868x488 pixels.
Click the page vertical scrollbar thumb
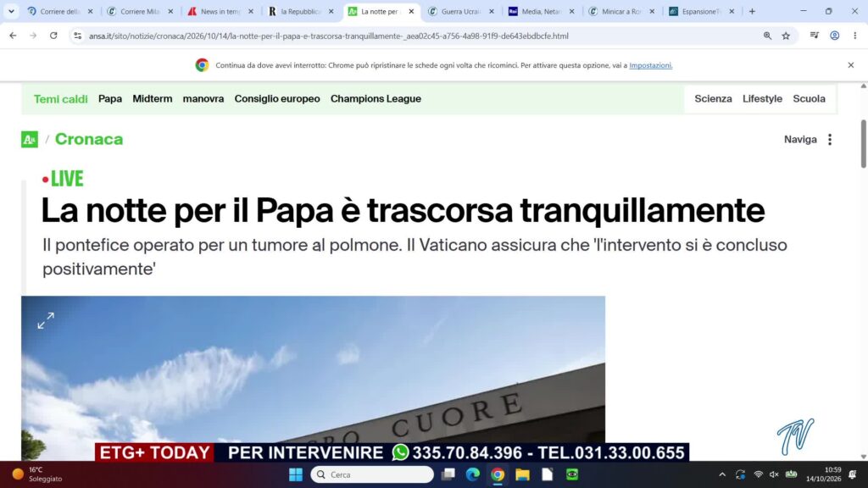click(x=863, y=144)
